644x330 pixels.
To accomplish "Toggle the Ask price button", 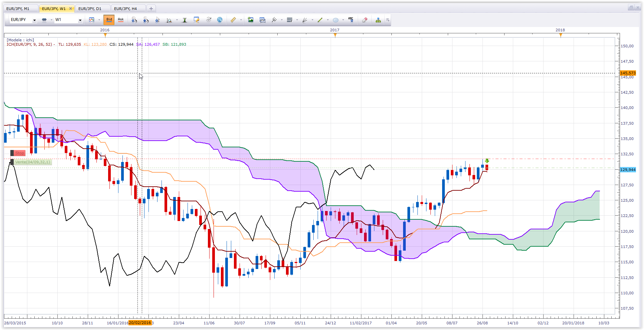I will (x=121, y=20).
